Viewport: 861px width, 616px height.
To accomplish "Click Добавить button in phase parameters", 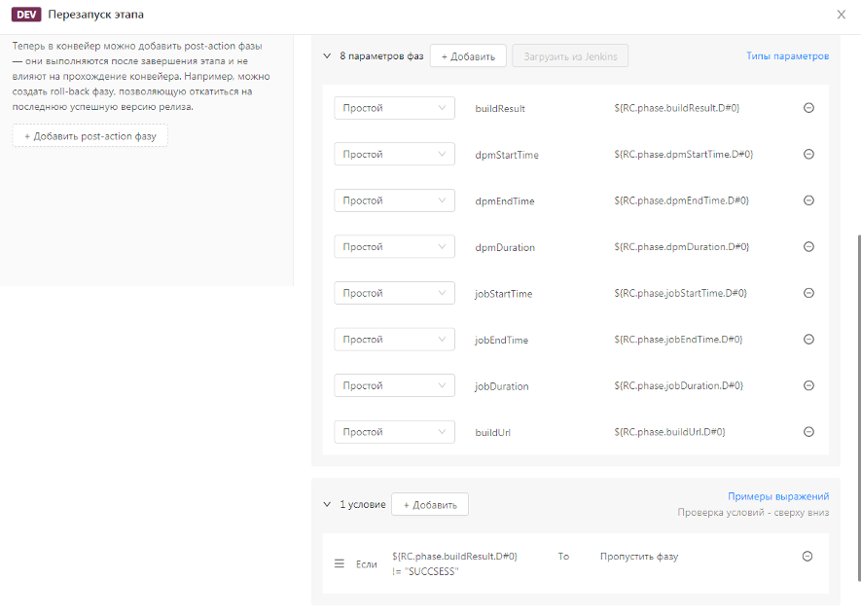I will click(x=468, y=56).
